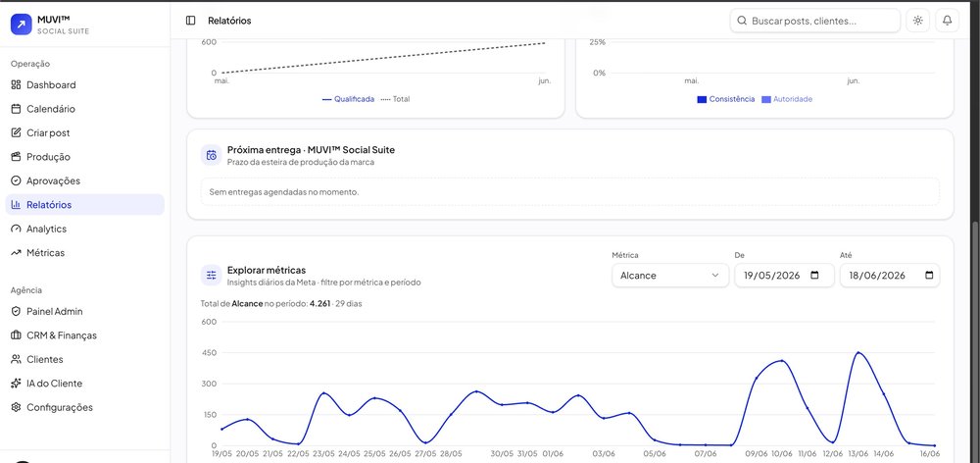Image resolution: width=980 pixels, height=463 pixels.
Task: Edit the Até date field 18/06/2026
Action: tap(890, 276)
